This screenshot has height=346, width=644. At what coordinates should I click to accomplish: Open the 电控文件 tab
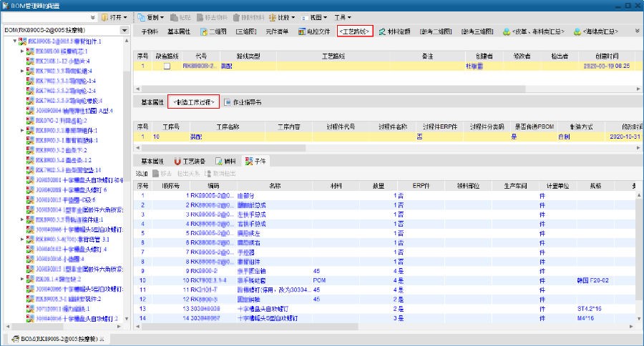pyautogui.click(x=313, y=31)
